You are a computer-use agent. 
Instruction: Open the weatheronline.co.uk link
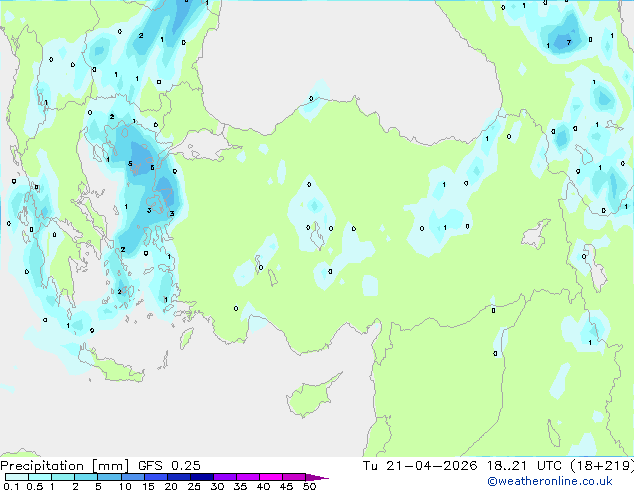(550, 481)
